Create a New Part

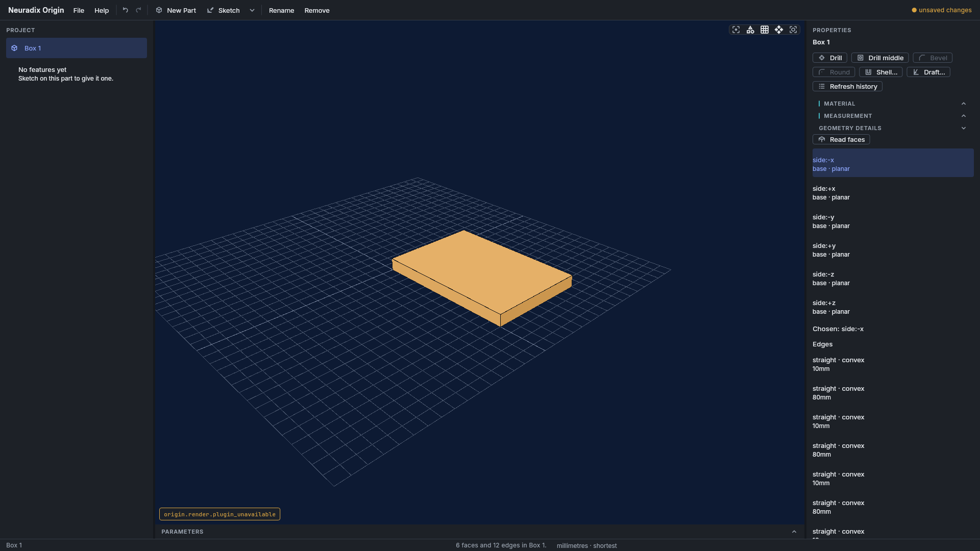click(x=176, y=10)
